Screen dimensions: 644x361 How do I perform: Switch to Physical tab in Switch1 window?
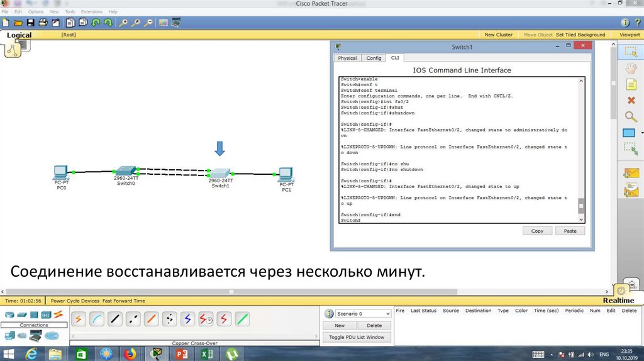(347, 58)
